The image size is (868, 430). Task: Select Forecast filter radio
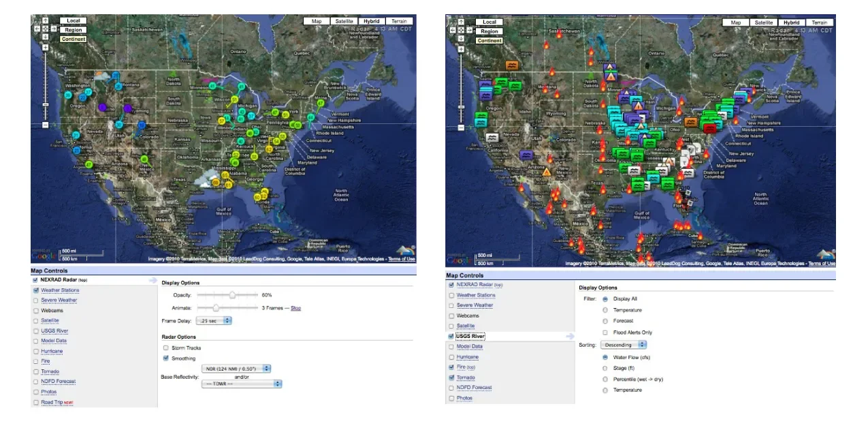pos(605,321)
